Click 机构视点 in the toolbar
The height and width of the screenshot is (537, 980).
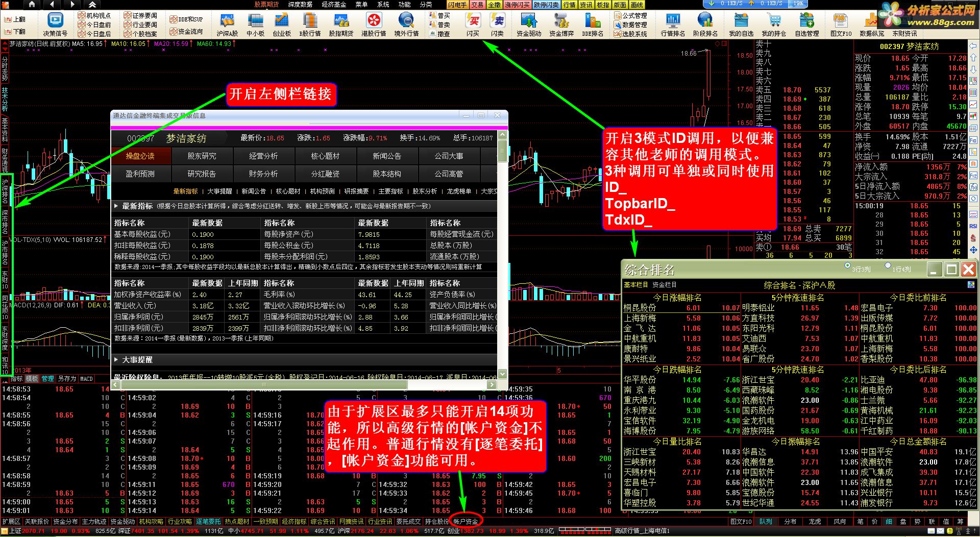tap(94, 15)
